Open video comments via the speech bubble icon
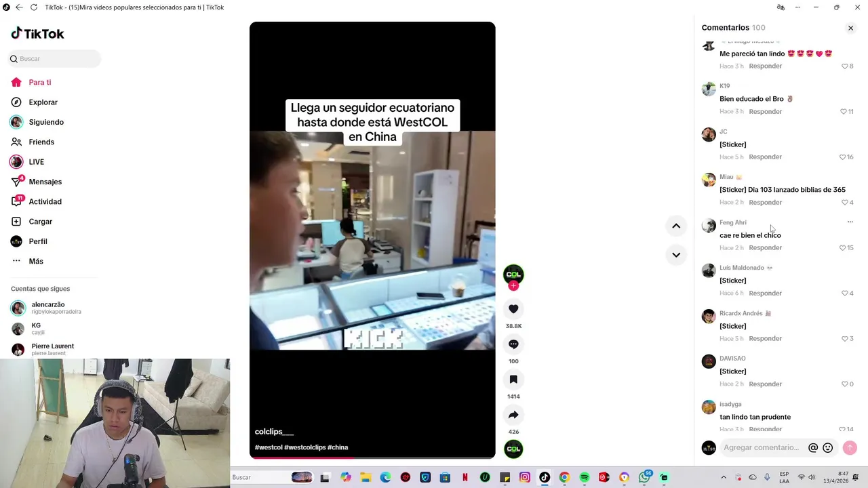 (513, 344)
